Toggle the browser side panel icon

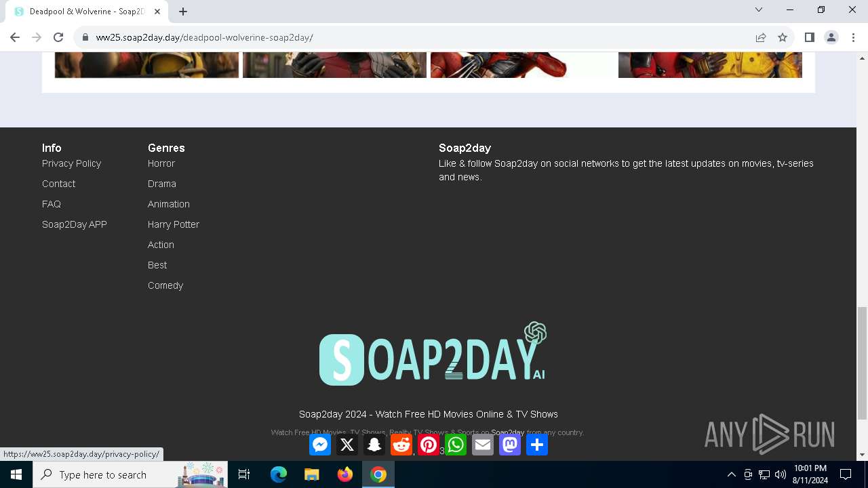coord(809,37)
